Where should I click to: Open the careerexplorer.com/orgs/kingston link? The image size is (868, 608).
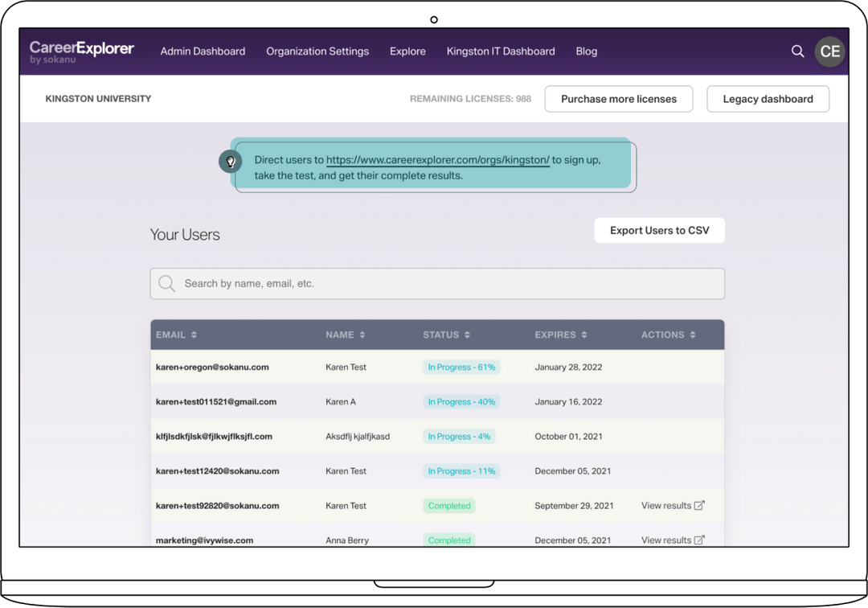click(x=438, y=159)
